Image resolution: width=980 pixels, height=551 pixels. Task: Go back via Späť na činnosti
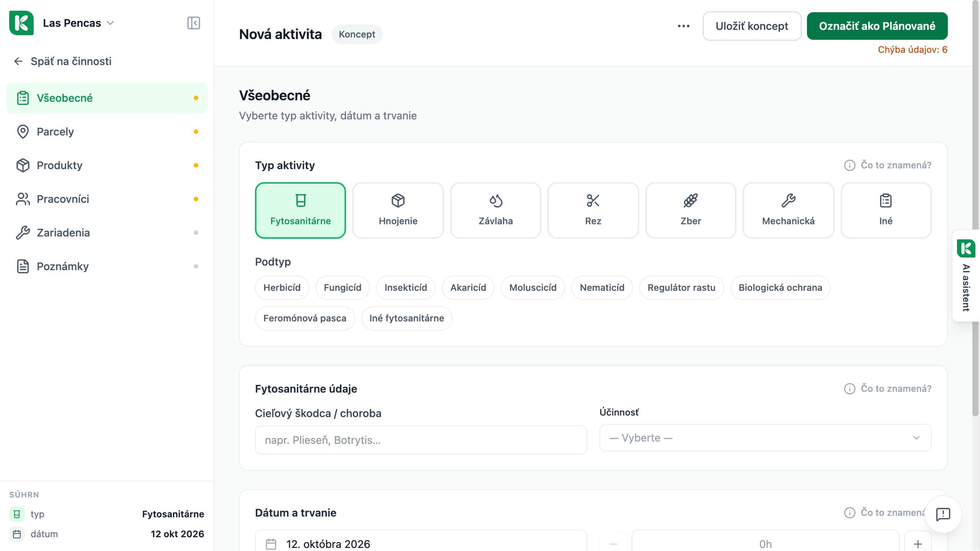(62, 61)
